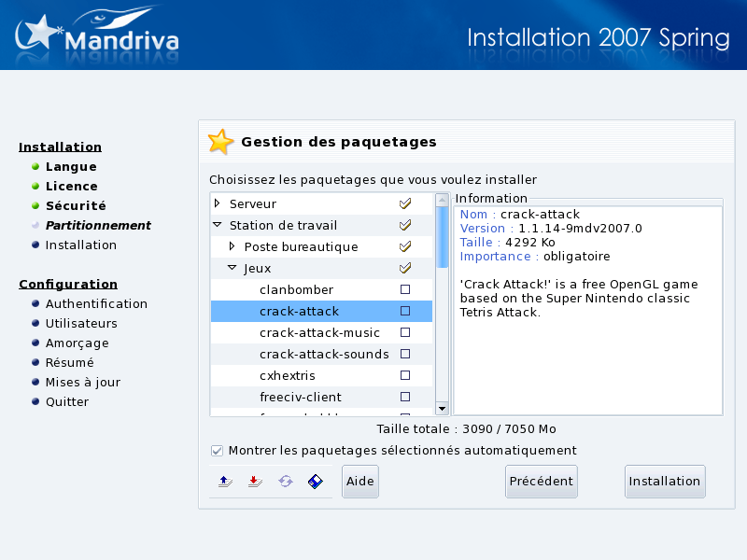Viewport: 747px width, 560px height.
Task: Click the floppy disk load/save selection icon
Action: [316, 482]
